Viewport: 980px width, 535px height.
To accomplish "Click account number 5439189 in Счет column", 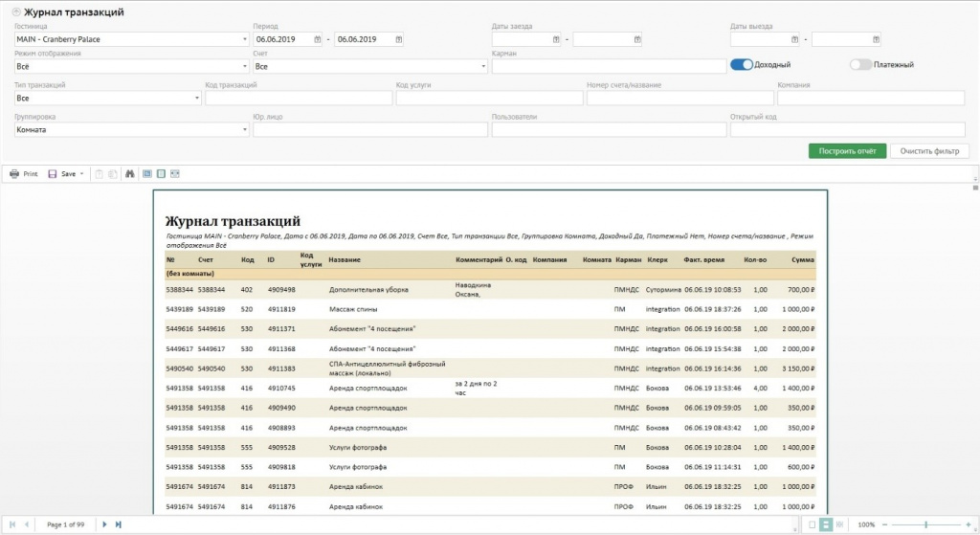I will tap(212, 309).
